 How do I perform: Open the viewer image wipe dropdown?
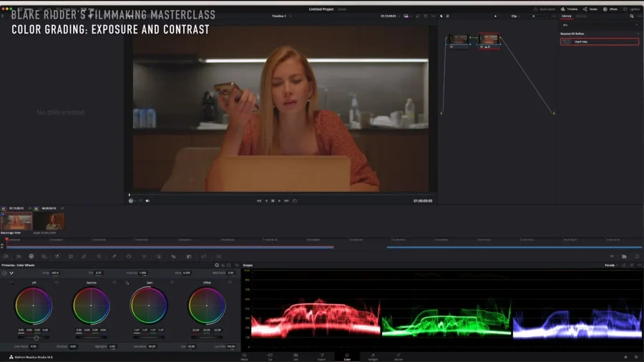pyautogui.click(x=407, y=16)
